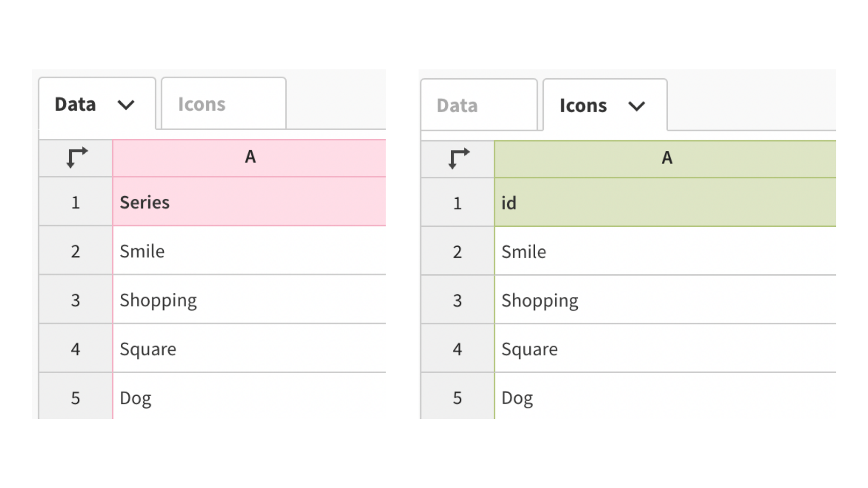The image size is (868, 488).
Task: Expand the Icons tab dropdown chevron
Action: (x=637, y=106)
